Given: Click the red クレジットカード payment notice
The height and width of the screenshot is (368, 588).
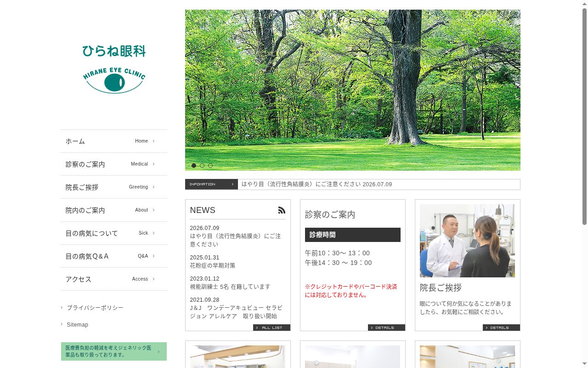Looking at the screenshot, I should tap(351, 291).
